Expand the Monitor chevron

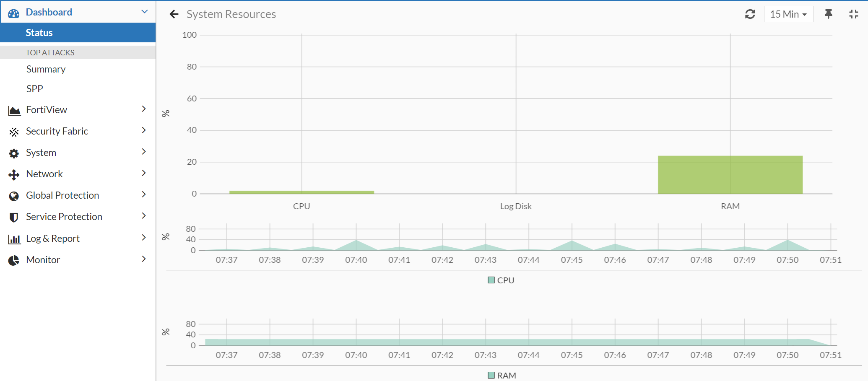(x=144, y=259)
